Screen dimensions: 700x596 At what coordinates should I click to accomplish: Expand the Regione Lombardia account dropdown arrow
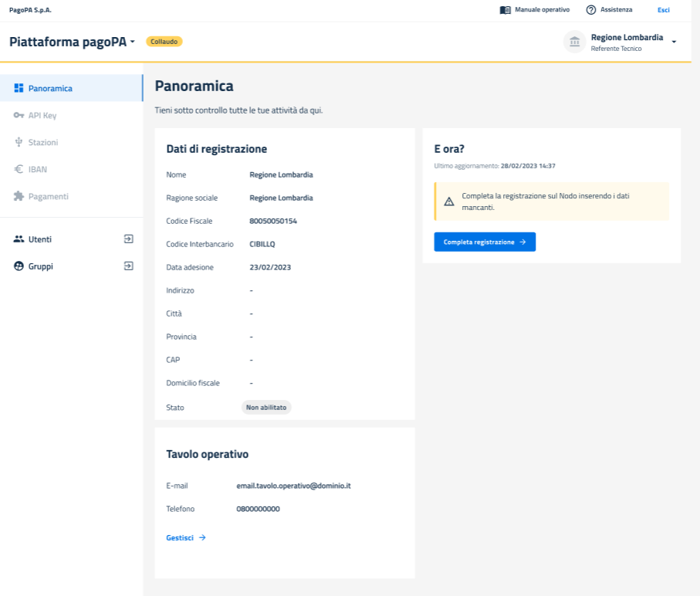[674, 42]
